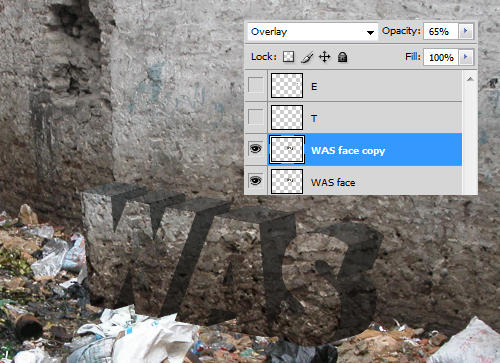Select the layer named T
The height and width of the screenshot is (363, 500).
point(314,118)
